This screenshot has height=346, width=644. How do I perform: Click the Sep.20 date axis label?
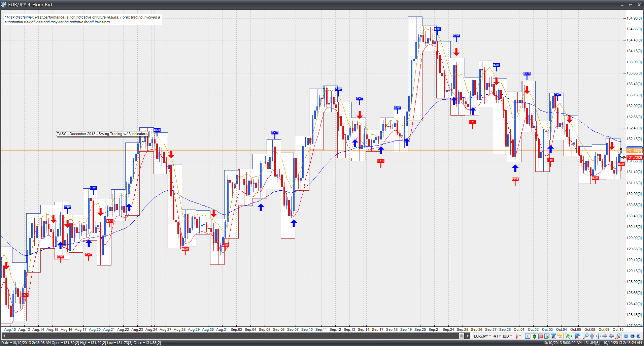(420, 329)
